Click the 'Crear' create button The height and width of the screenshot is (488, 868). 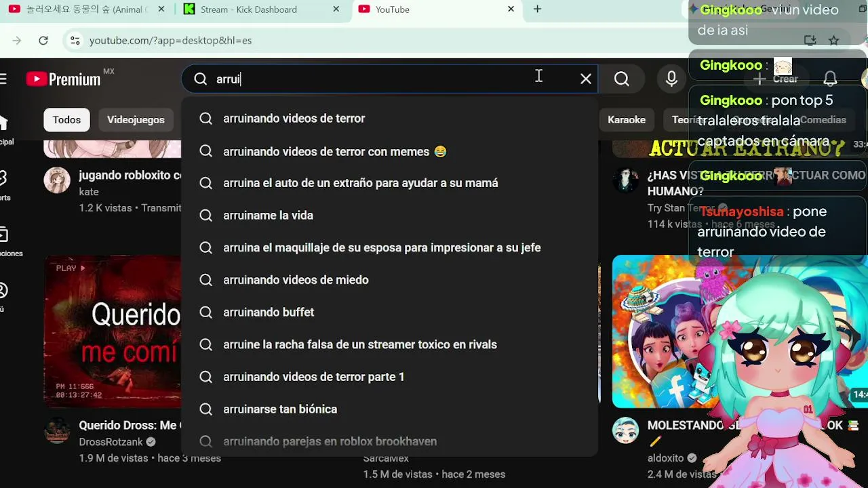[x=776, y=79]
